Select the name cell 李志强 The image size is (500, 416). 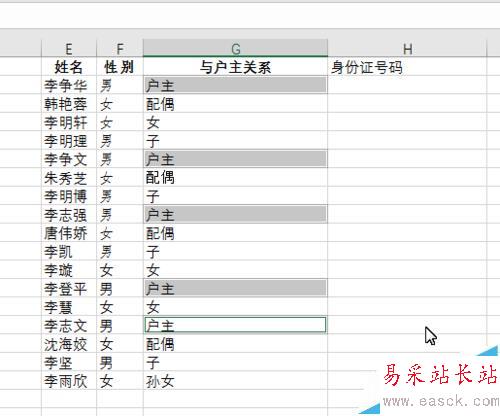coord(69,214)
